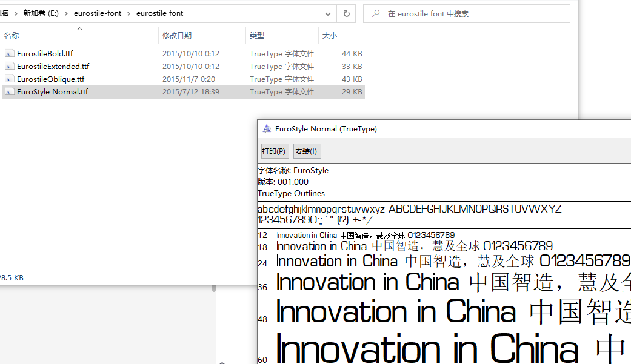The height and width of the screenshot is (364, 631).
Task: Click the magnifier icon in the search box
Action: point(376,13)
